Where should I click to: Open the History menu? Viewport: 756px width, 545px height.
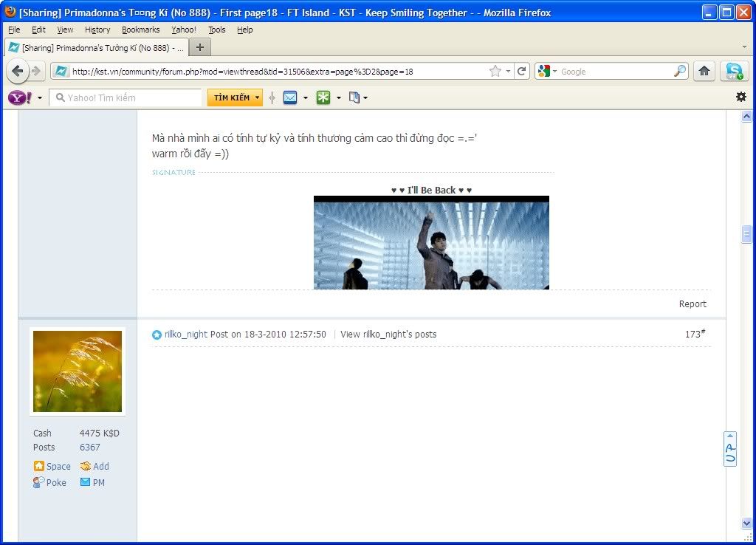pos(97,30)
